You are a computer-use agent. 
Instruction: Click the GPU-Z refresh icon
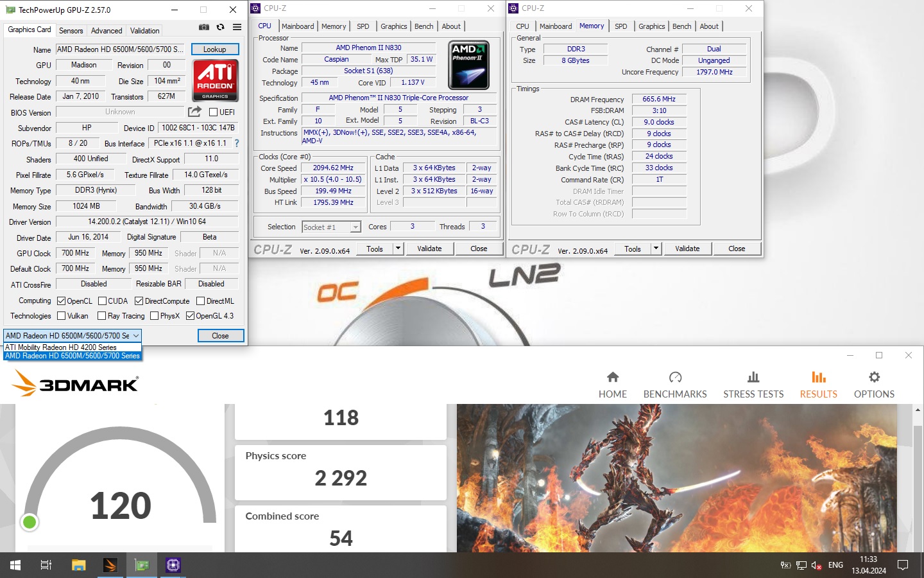(x=220, y=27)
